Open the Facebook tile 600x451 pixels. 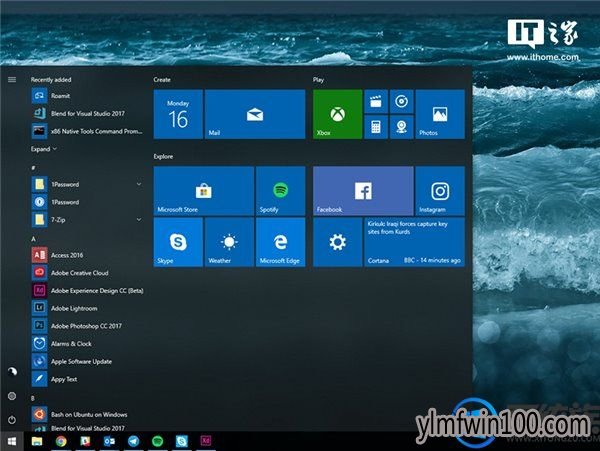coord(363,191)
